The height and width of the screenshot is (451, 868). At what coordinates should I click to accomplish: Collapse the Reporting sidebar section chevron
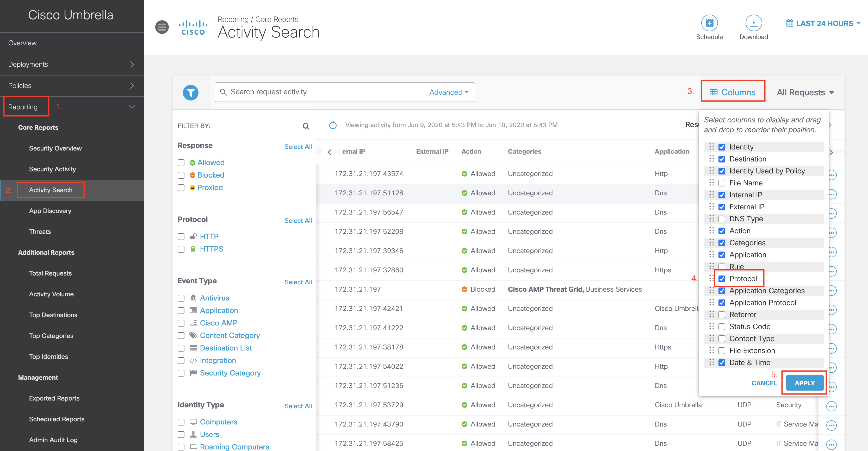(x=132, y=107)
